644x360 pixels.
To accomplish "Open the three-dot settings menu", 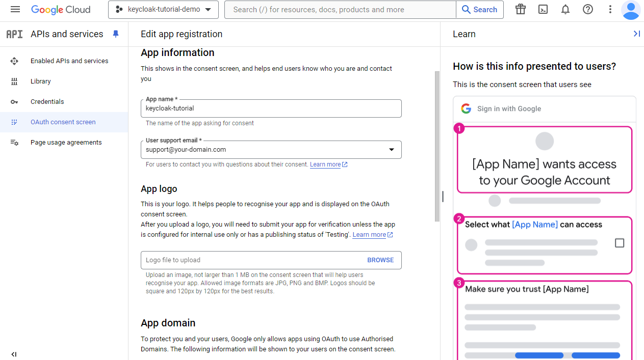I will tap(610, 10).
